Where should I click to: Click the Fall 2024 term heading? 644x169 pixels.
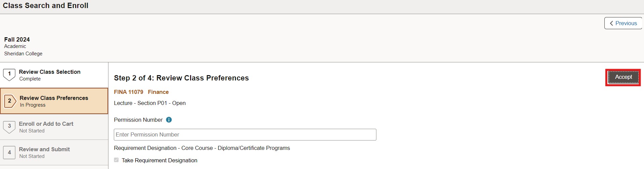click(17, 40)
